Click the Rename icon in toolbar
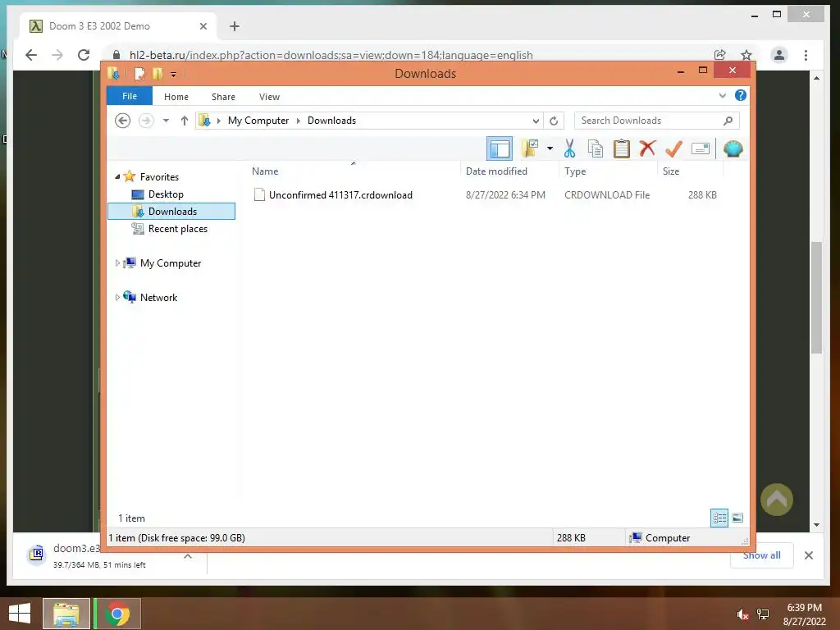This screenshot has height=630, width=840. point(701,148)
